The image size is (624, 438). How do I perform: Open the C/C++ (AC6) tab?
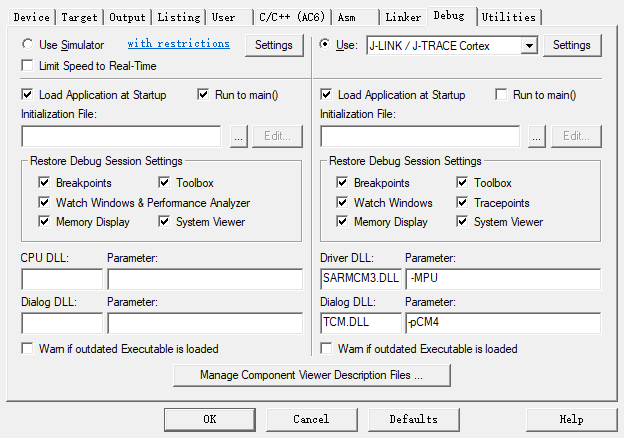pos(290,17)
